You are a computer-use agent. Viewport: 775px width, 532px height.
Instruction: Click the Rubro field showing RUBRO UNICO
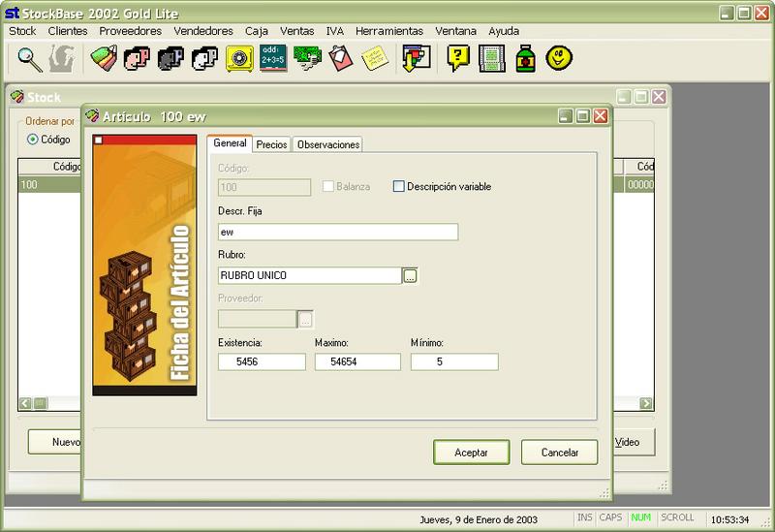coord(310,275)
